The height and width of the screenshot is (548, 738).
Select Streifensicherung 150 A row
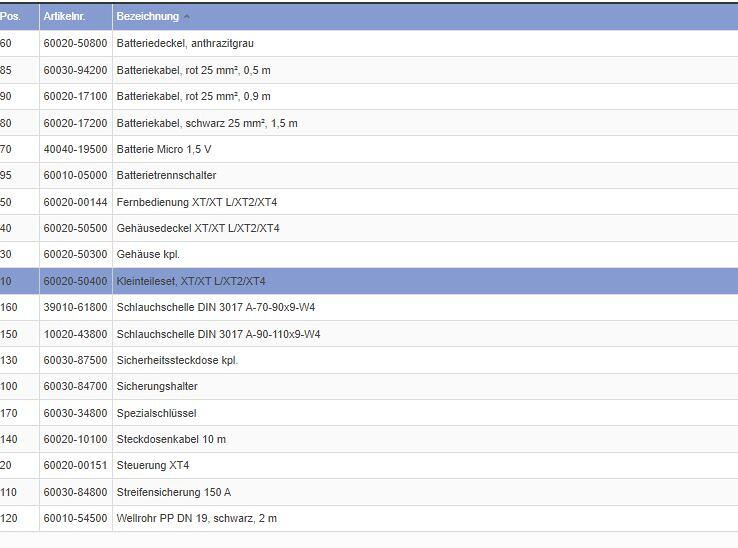173,492
